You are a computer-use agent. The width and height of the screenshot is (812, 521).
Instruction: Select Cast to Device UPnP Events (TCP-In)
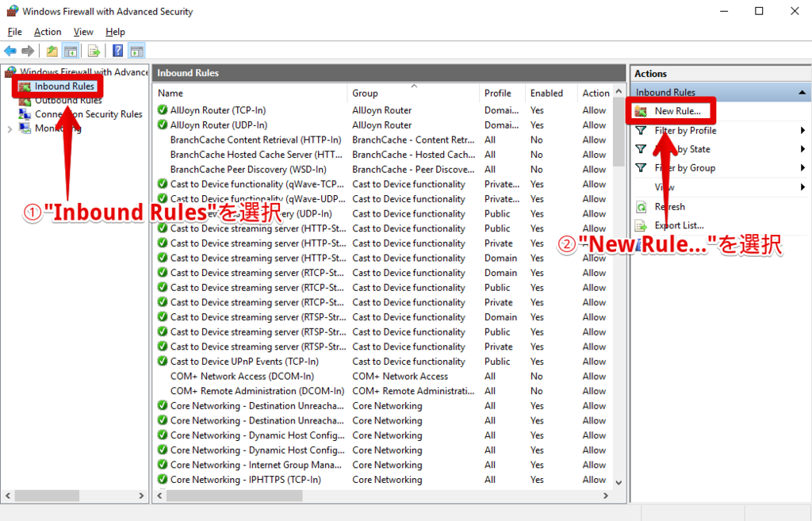coord(244,362)
